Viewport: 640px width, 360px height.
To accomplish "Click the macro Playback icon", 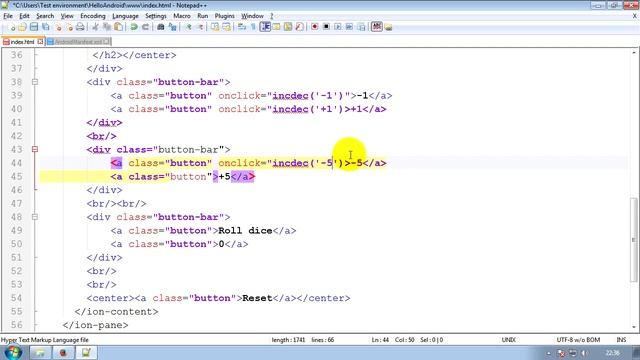I will pos(338,27).
